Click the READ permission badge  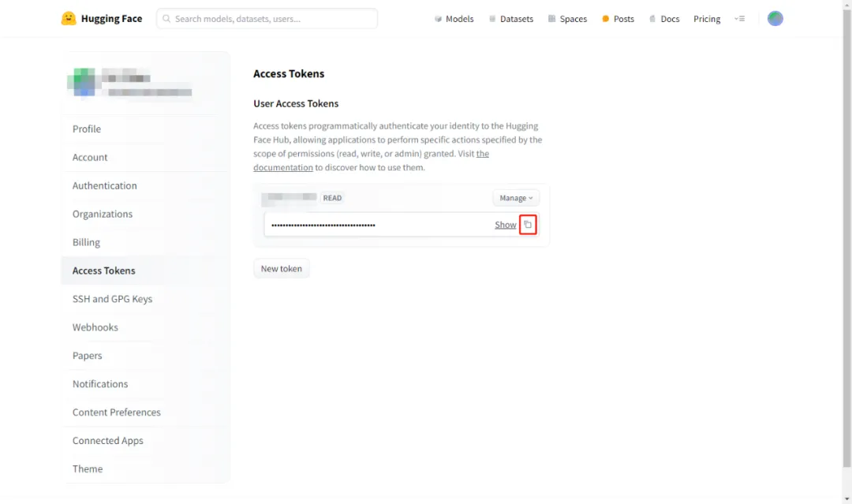click(332, 198)
